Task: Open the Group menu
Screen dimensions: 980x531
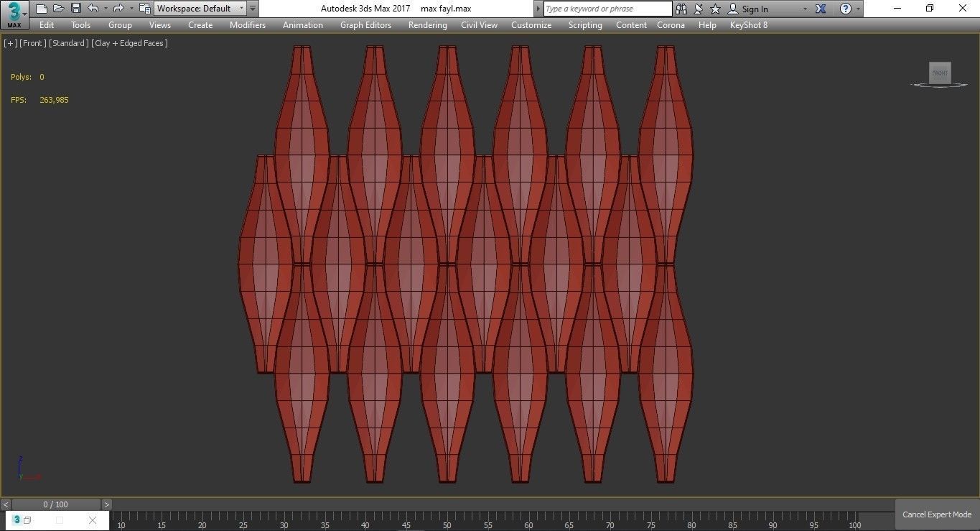Action: 120,25
